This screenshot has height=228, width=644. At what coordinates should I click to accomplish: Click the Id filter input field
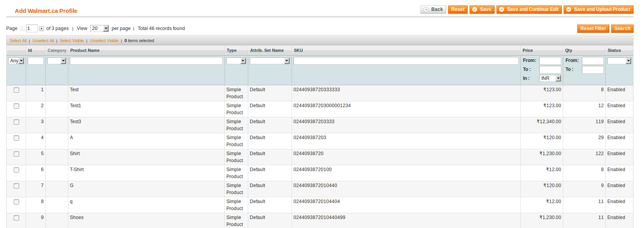[x=36, y=61]
